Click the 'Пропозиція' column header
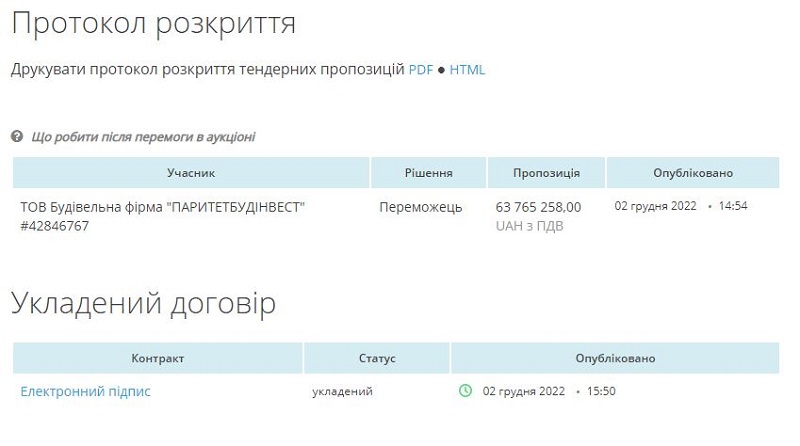This screenshot has width=800, height=446. (x=546, y=173)
